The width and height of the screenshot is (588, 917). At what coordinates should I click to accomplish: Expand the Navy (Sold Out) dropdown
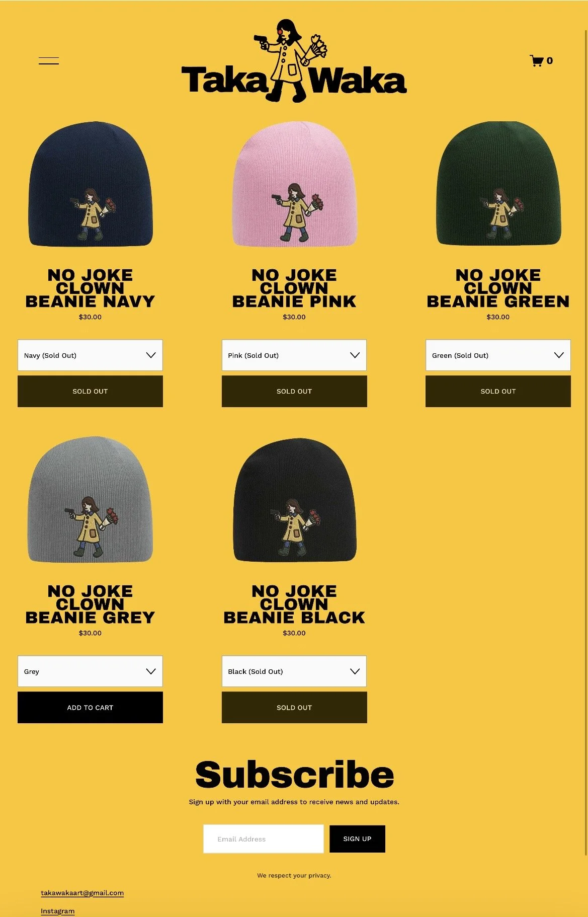pos(90,355)
